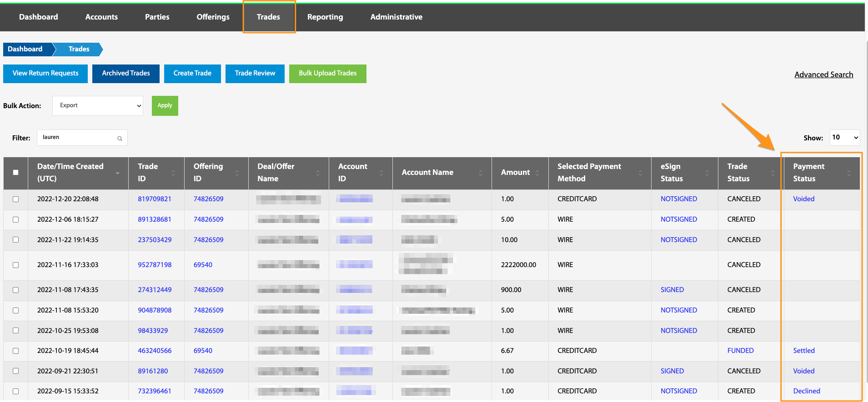
Task: Click the green Apply button
Action: coord(165,106)
